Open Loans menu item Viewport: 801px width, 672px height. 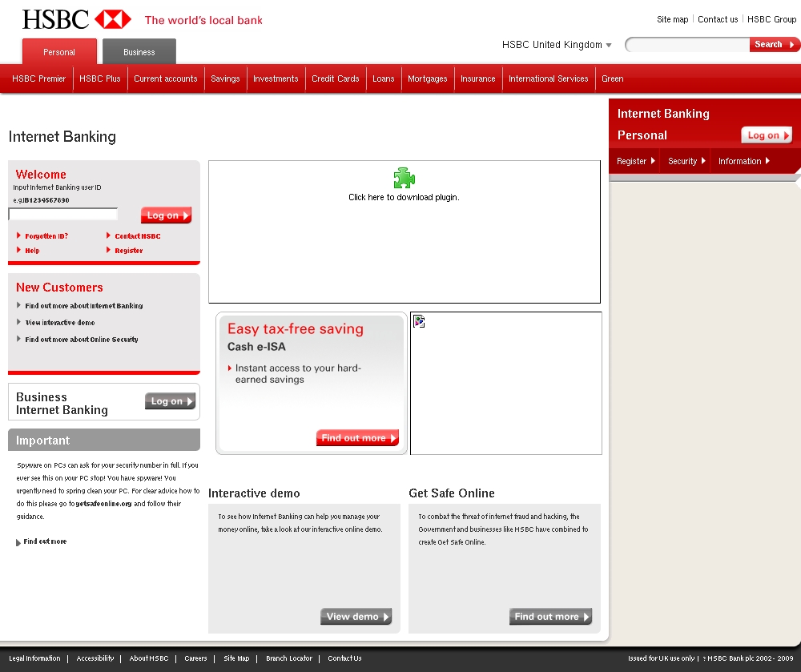click(384, 78)
